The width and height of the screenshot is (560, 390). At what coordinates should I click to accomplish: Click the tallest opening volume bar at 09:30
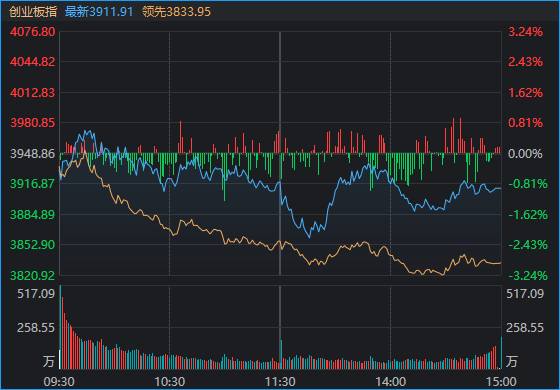tap(60, 327)
